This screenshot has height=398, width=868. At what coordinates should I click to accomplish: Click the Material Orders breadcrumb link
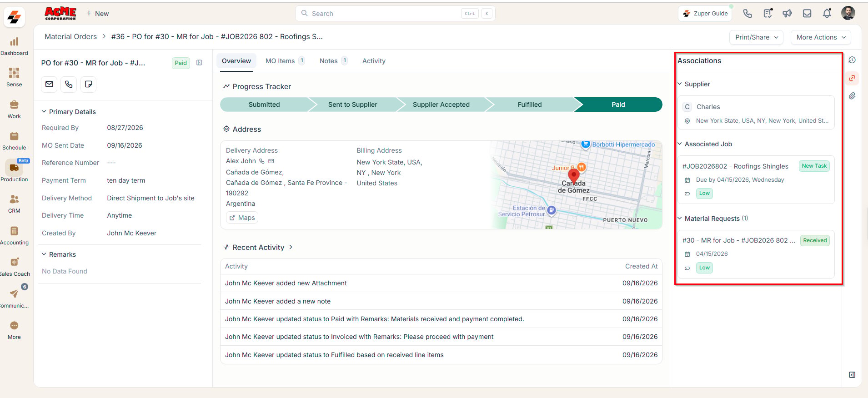(x=70, y=37)
